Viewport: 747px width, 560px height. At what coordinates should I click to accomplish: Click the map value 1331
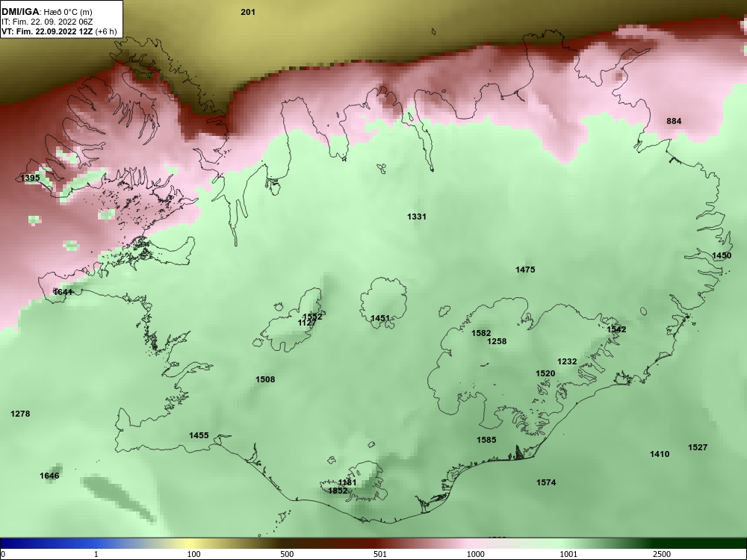(416, 217)
